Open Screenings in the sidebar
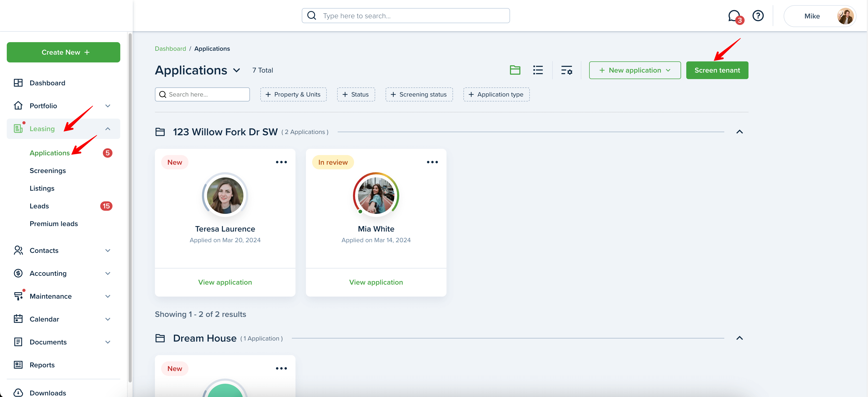 tap(47, 171)
